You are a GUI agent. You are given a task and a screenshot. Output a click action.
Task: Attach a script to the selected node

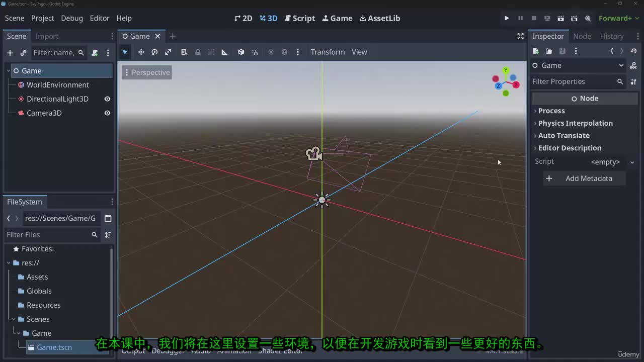point(95,53)
